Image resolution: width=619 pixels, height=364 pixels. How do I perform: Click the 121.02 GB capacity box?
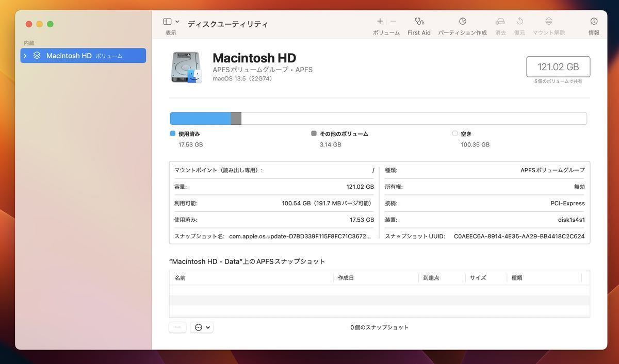[x=558, y=67]
